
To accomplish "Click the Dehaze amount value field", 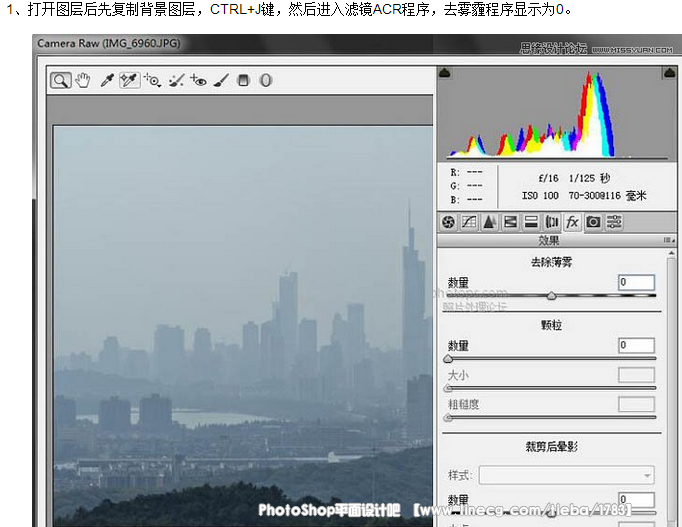I will point(636,282).
